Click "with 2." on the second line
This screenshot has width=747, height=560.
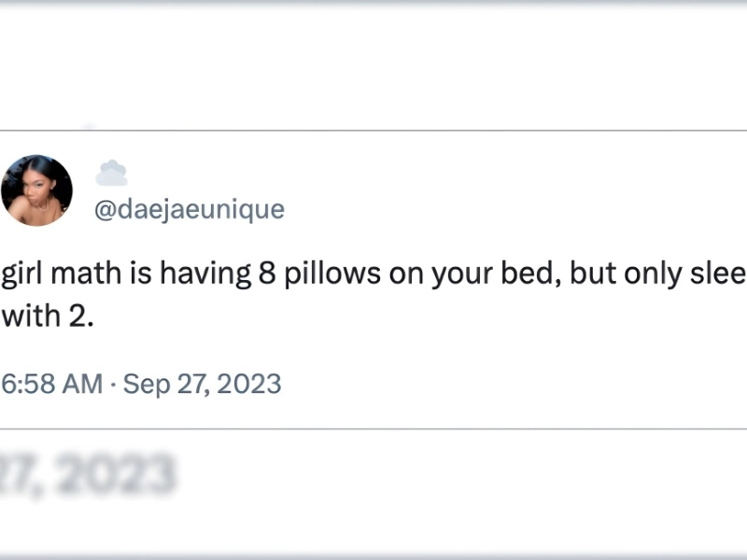tap(48, 316)
